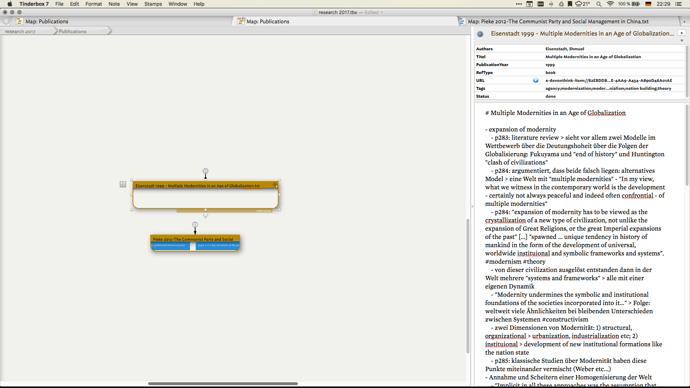Select Pieke 2012 note in map
690x388 pixels.
195,242
